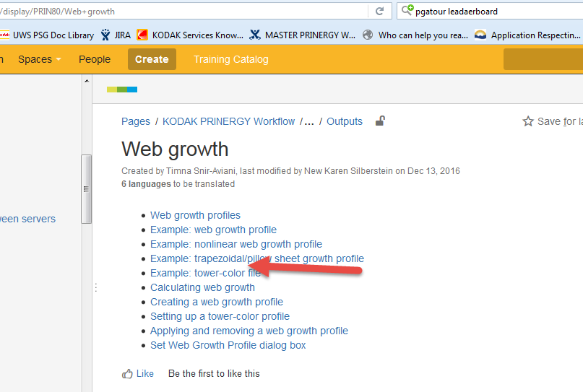Click the sidebar 'een servers' link
The height and width of the screenshot is (392, 583).
(27, 219)
